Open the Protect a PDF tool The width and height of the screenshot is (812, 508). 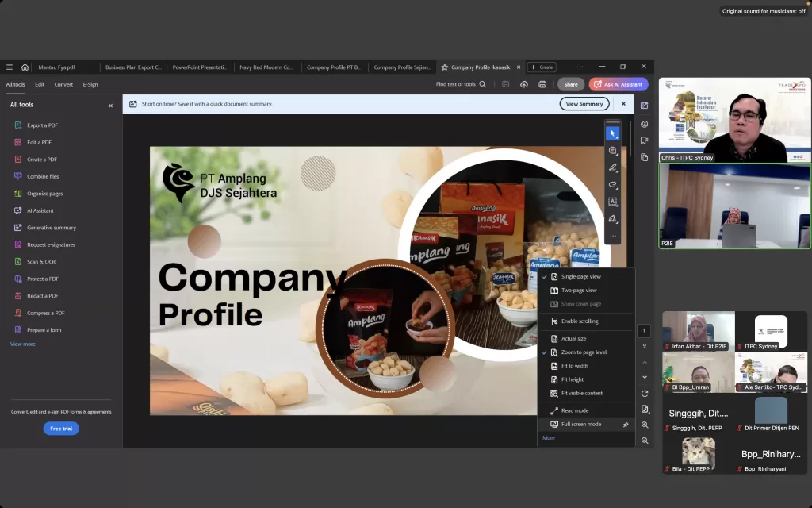(42, 279)
